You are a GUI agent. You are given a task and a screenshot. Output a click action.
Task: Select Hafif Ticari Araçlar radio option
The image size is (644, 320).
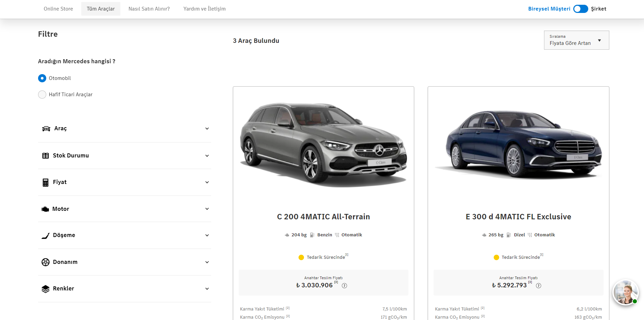coord(42,95)
